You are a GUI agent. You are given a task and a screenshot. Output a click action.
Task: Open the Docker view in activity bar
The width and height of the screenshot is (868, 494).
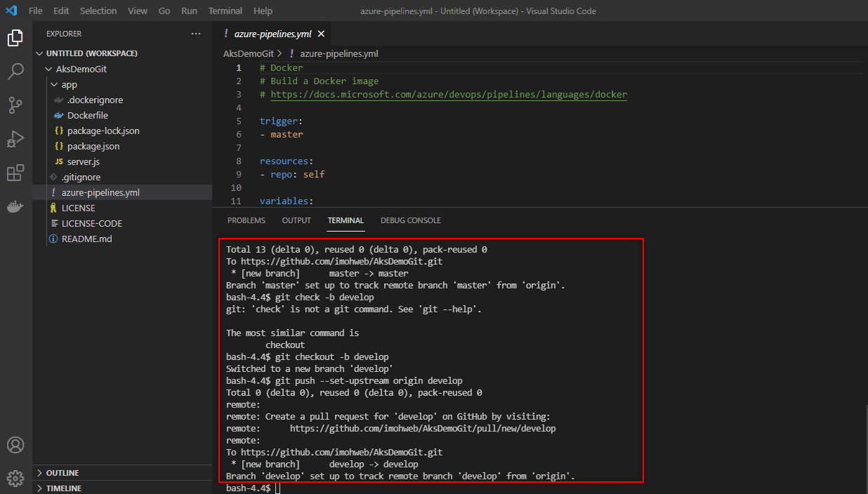click(x=15, y=207)
